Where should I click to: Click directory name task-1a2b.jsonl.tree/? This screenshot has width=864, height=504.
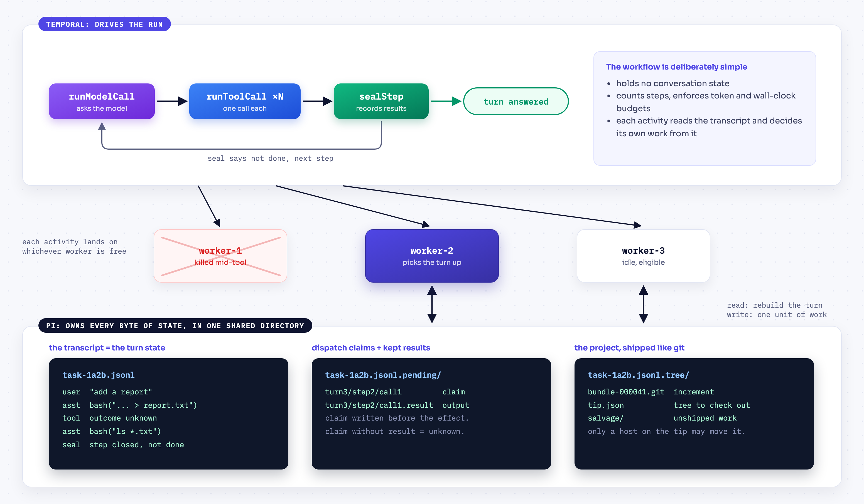pos(638,375)
